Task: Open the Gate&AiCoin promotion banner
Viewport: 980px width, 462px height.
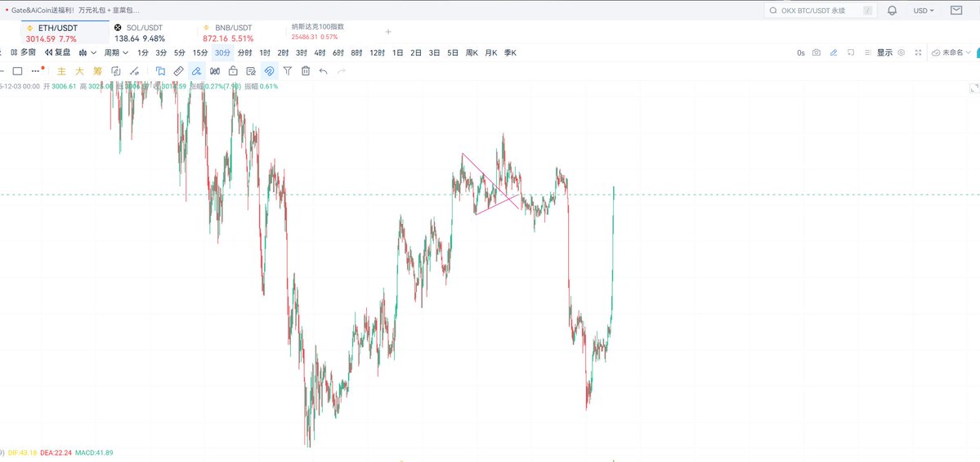Action: click(x=76, y=11)
